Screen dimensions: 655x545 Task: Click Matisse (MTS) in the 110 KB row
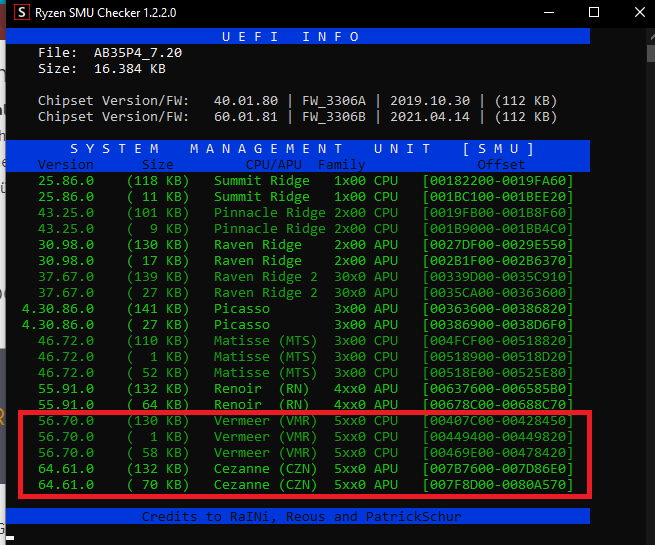point(266,341)
